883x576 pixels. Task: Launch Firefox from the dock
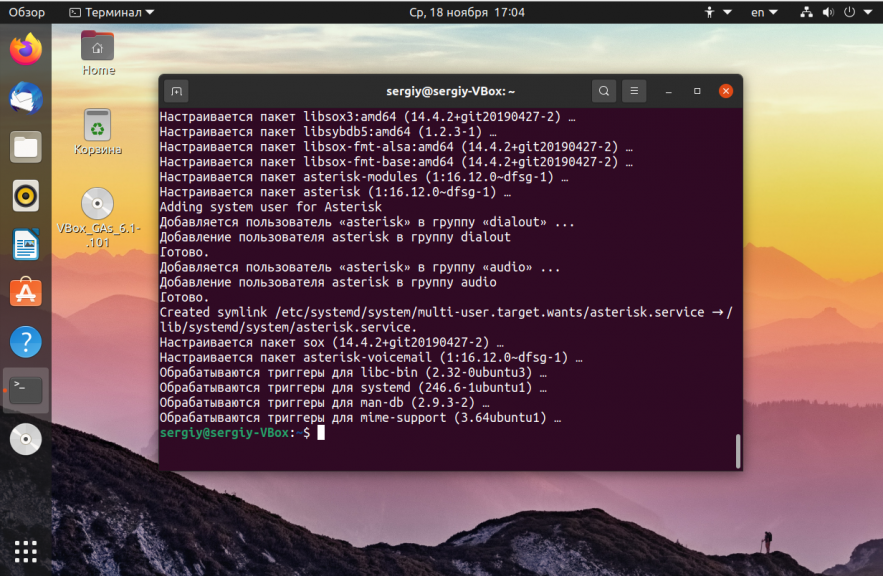26,50
